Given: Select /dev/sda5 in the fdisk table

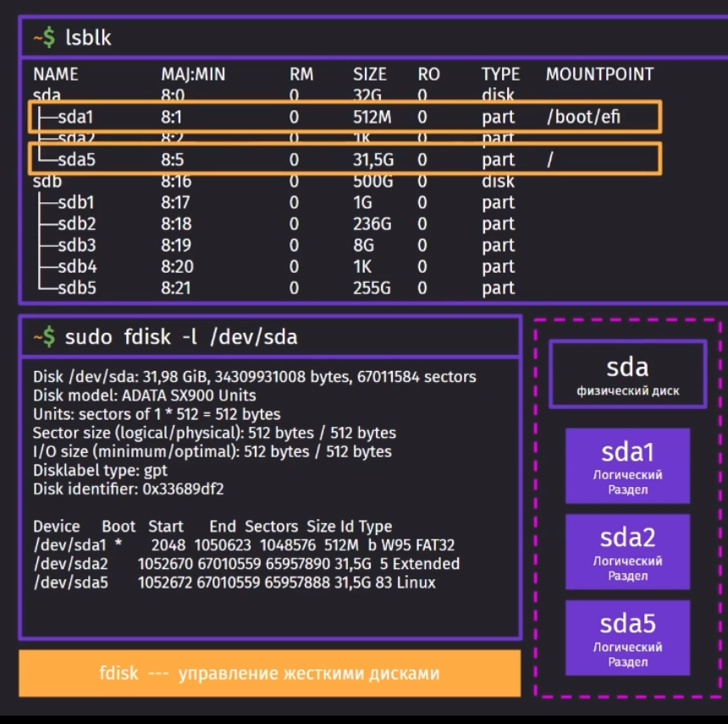Looking at the screenshot, I should click(70, 583).
